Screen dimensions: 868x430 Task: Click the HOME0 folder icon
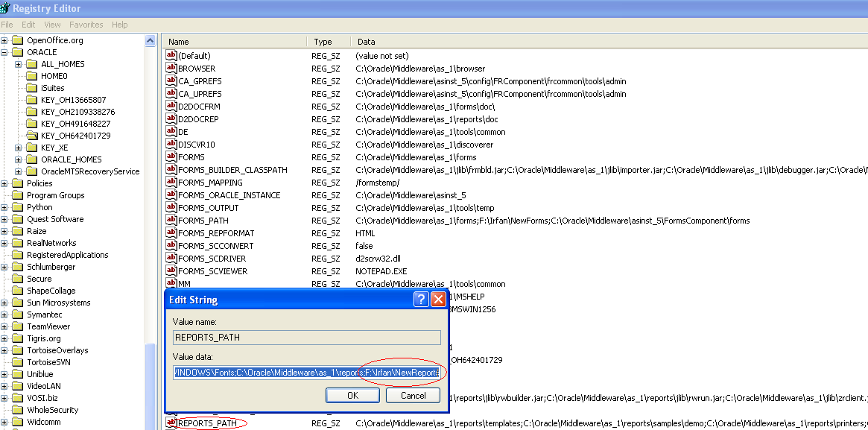coord(31,76)
